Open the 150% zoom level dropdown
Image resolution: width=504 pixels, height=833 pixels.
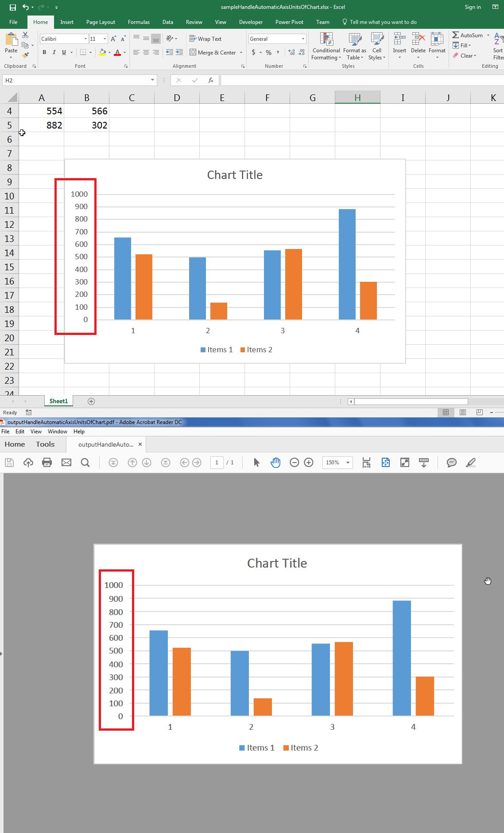348,463
